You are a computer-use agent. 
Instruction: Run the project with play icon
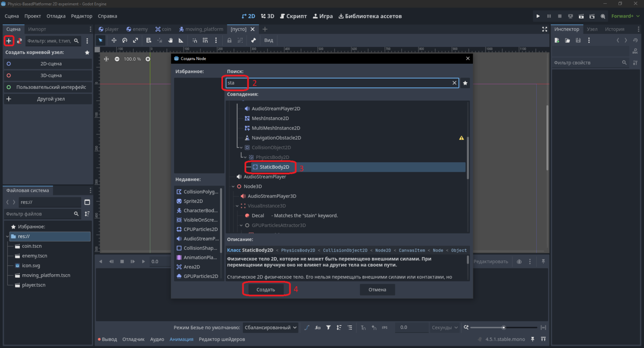538,16
